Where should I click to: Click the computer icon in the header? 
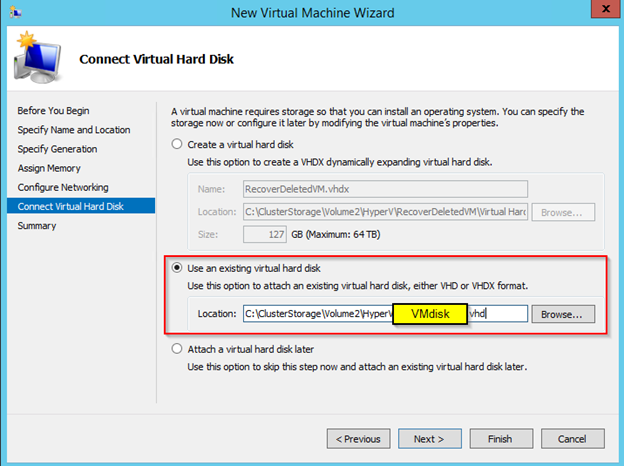pos(36,60)
